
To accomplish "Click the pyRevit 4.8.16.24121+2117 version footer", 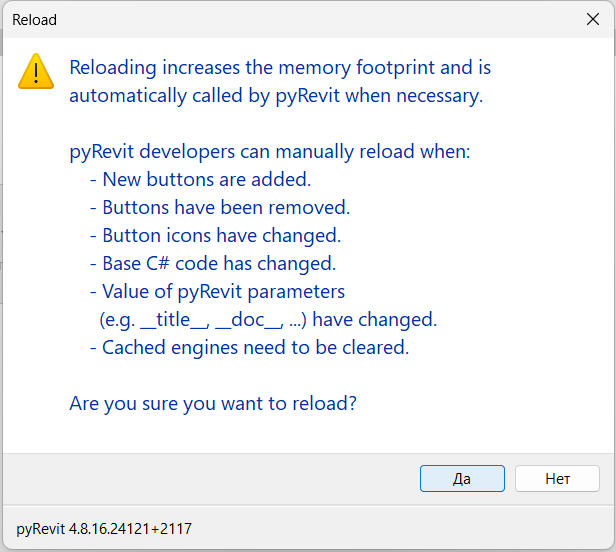I will 104,528.
